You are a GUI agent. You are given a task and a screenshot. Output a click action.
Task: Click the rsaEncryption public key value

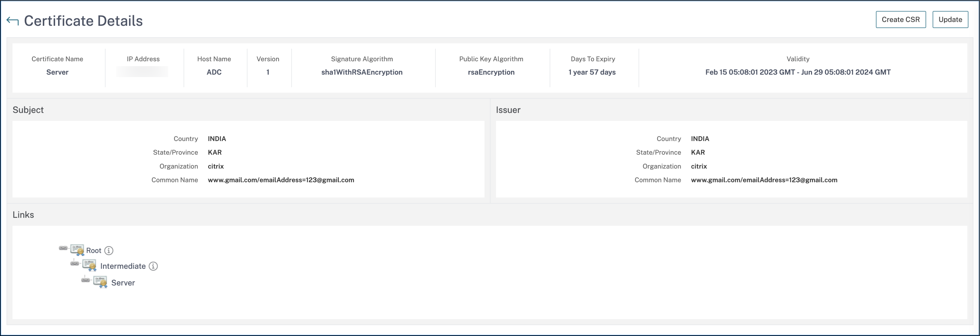click(x=491, y=72)
